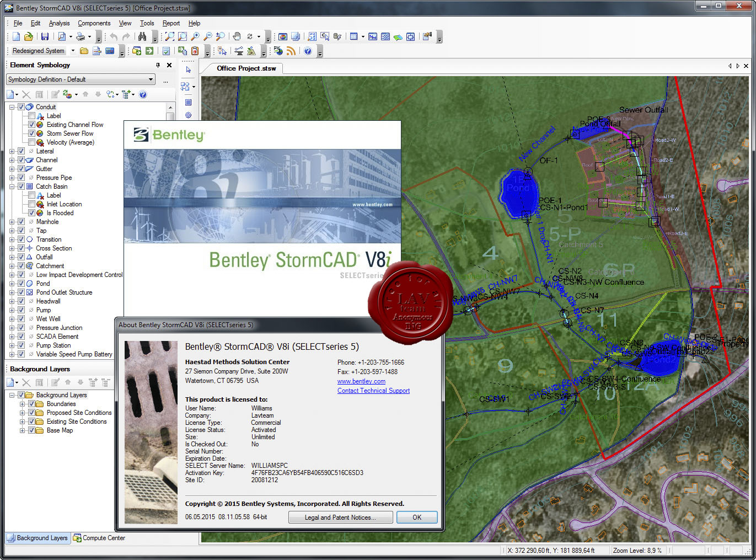Viewport: 756px width, 560px height.
Task: Expand the Pond tree node
Action: 12,284
